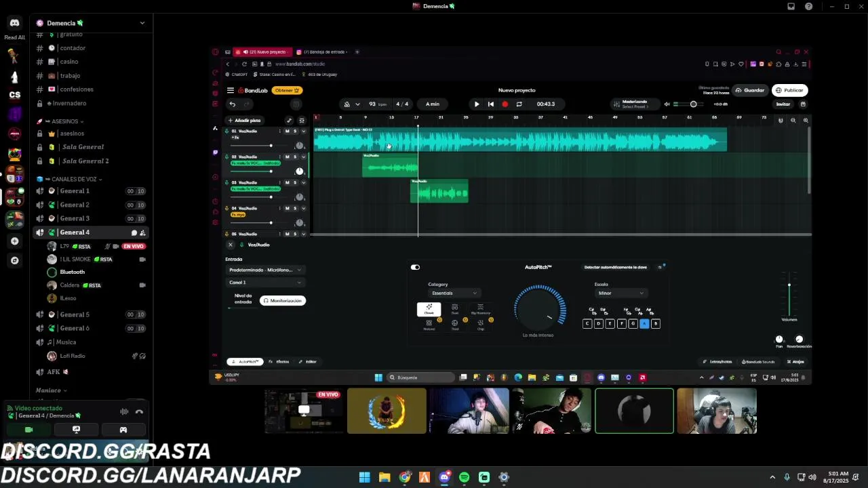The height and width of the screenshot is (488, 868).
Task: Open File Explorer from the taskbar
Action: tap(384, 477)
